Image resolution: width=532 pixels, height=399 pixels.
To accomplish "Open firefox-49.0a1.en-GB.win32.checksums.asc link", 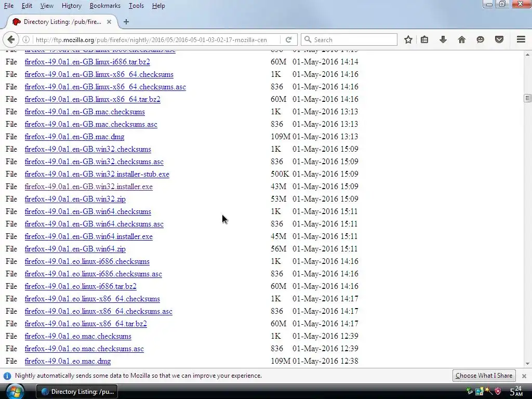I will (x=94, y=162).
